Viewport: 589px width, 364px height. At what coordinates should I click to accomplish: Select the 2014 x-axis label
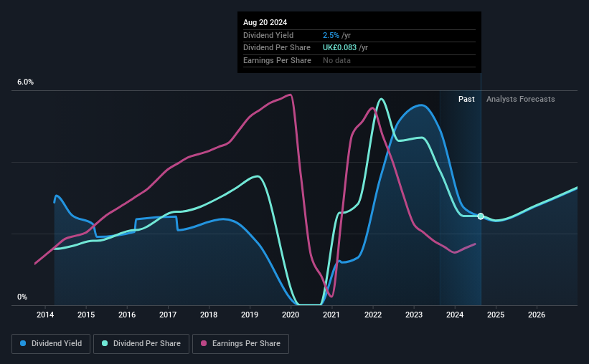click(x=45, y=315)
